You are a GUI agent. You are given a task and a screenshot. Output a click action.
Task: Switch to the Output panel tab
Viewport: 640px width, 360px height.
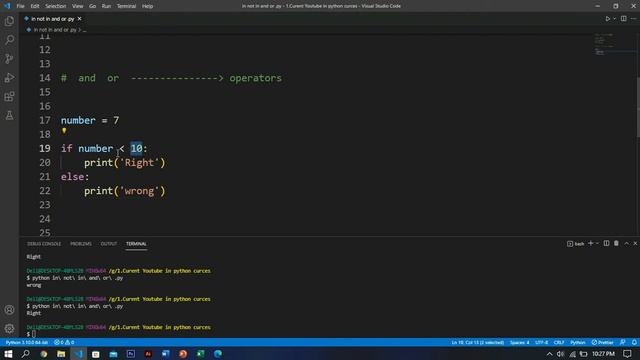point(109,244)
